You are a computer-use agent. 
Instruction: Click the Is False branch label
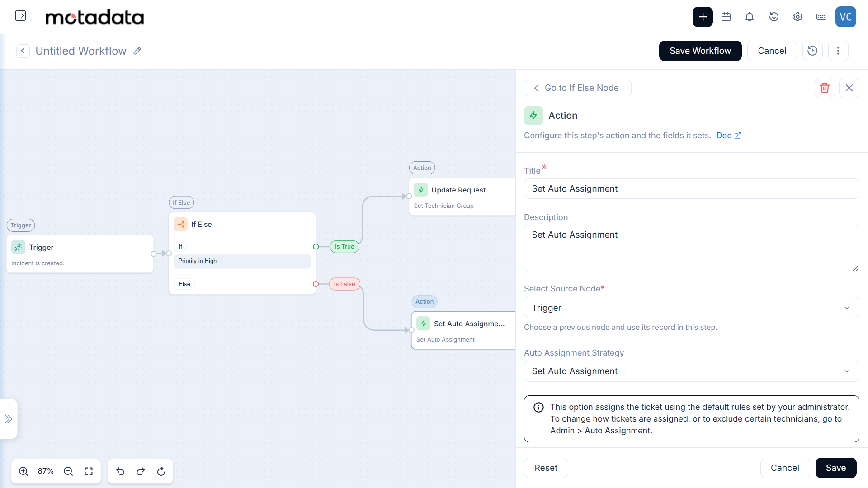pyautogui.click(x=344, y=284)
